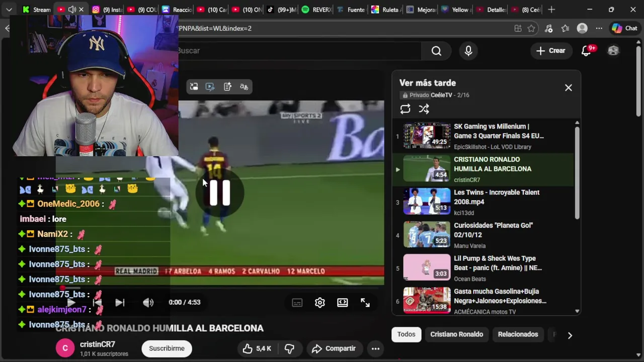Open browser settings and more menu
Screen dimensions: 644x362
[599, 29]
